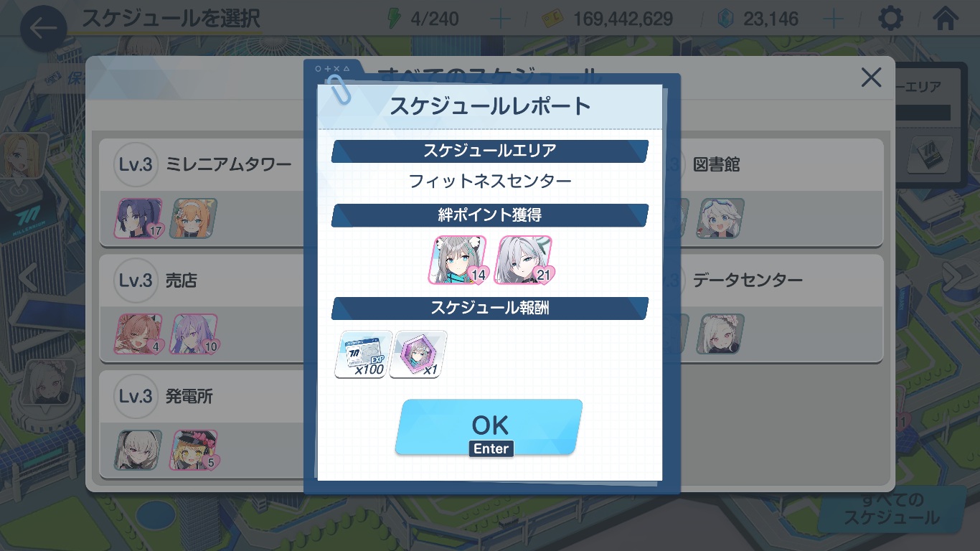Open settings via the gear icon

coord(890,19)
